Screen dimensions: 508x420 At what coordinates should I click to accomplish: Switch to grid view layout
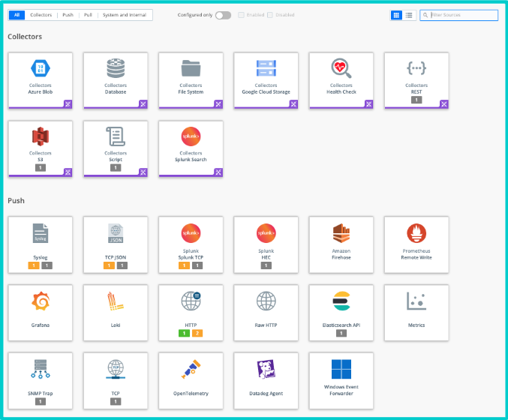396,15
